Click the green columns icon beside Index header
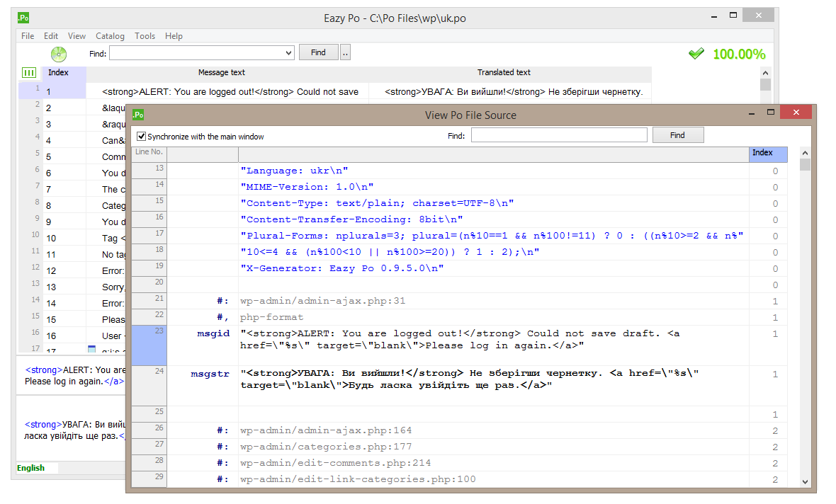Image resolution: width=836 pixels, height=504 pixels. coord(29,73)
